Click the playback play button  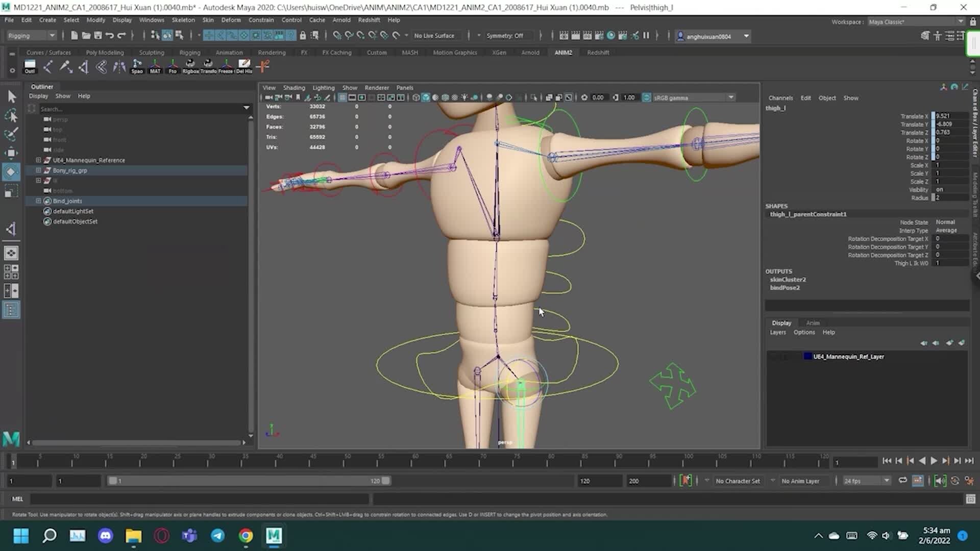click(933, 461)
